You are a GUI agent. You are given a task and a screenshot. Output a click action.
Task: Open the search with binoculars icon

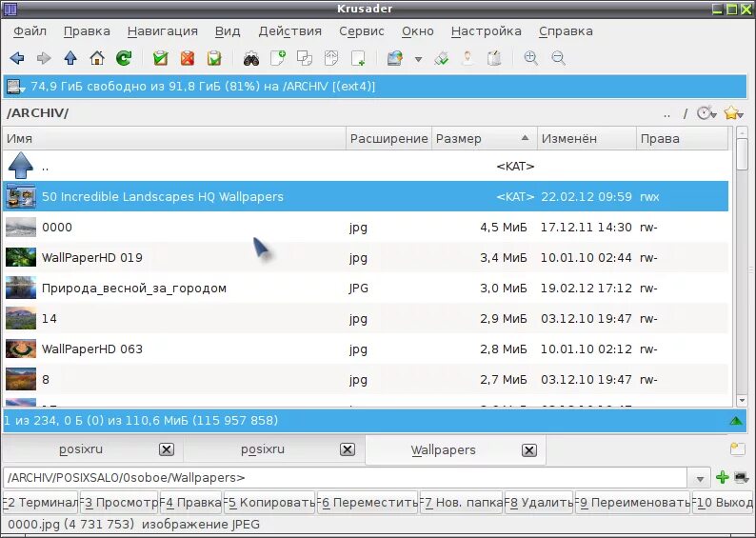[x=251, y=58]
